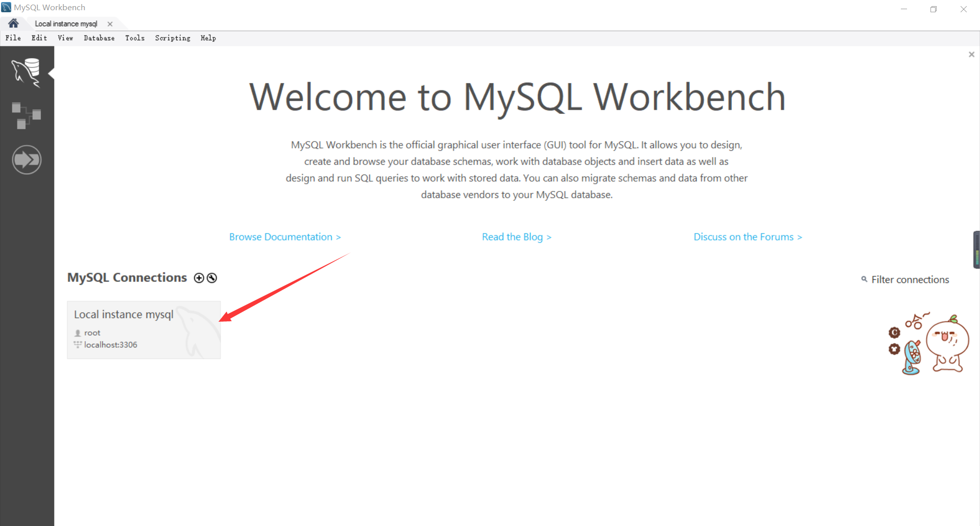
Task: Close the welcome message panel
Action: pos(971,54)
